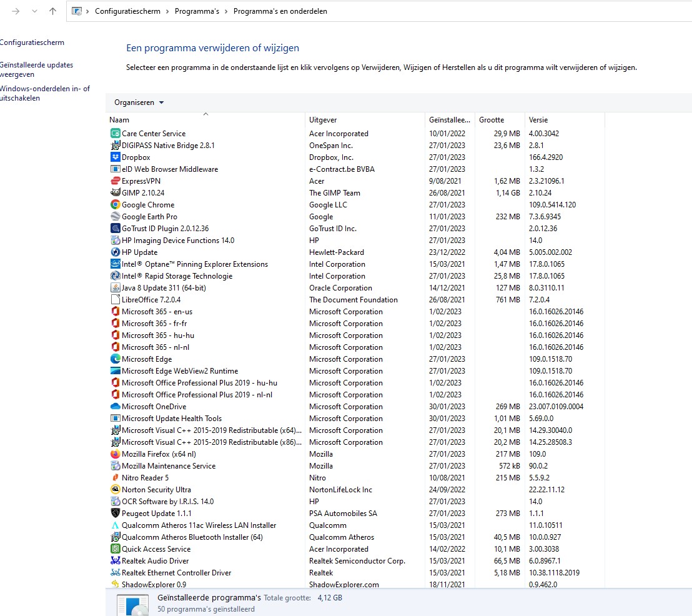Go to Configuratiescherm in the breadcrumb
The width and height of the screenshot is (692, 616).
click(x=127, y=11)
